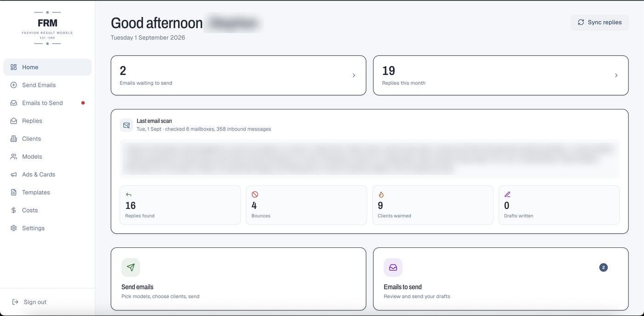Screen dimensions: 644x316
Task: Click the Replies open-envelope icon
Action: click(x=13, y=121)
